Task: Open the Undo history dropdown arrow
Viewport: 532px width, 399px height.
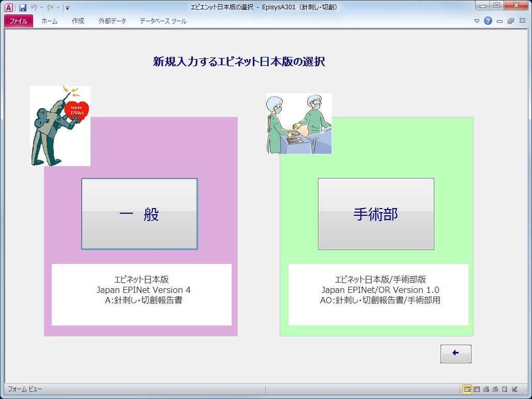Action: [42, 8]
